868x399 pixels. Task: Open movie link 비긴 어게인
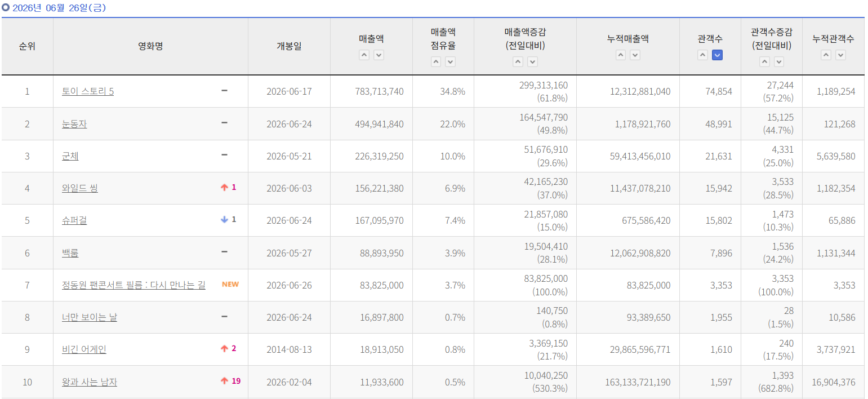coord(84,349)
